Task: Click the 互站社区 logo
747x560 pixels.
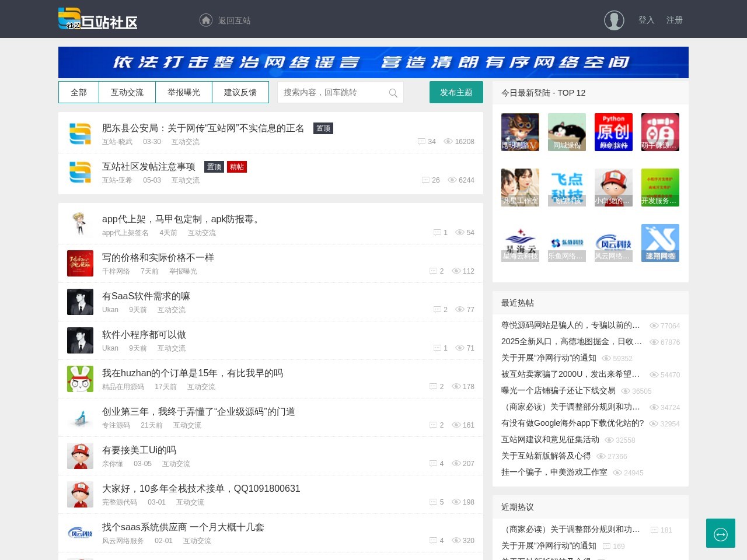Action: click(x=98, y=19)
